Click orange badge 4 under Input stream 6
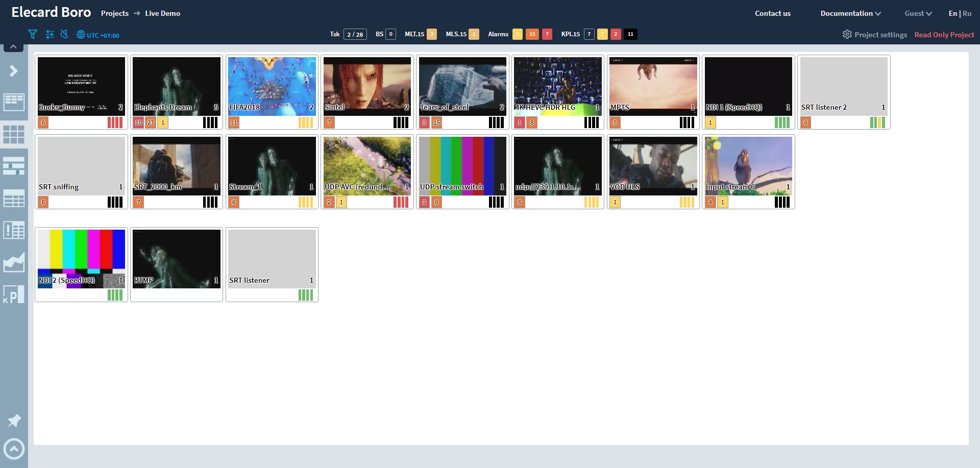This screenshot has width=980, height=468. point(710,202)
